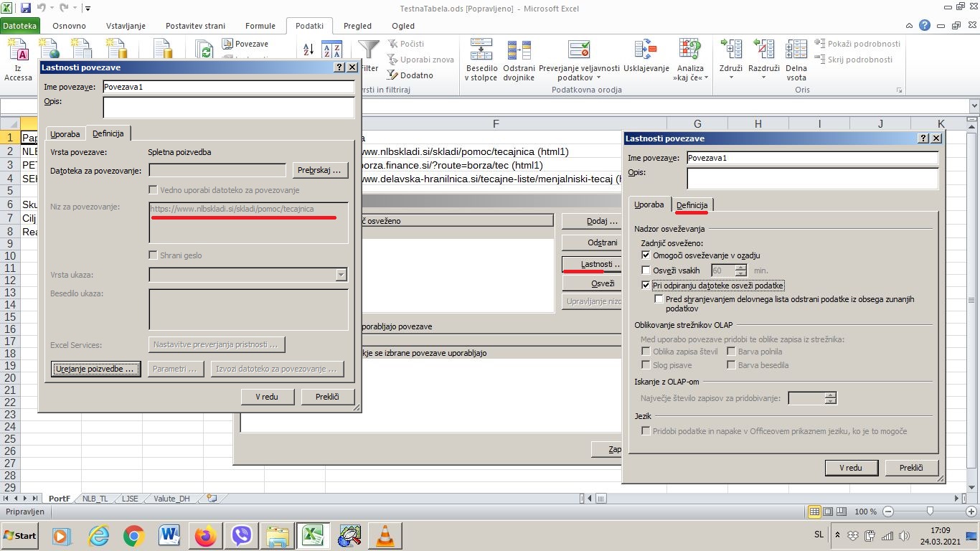Viewport: 980px width, 551px height.
Task: Click the Urejanje poizvedbe button
Action: [x=96, y=369]
